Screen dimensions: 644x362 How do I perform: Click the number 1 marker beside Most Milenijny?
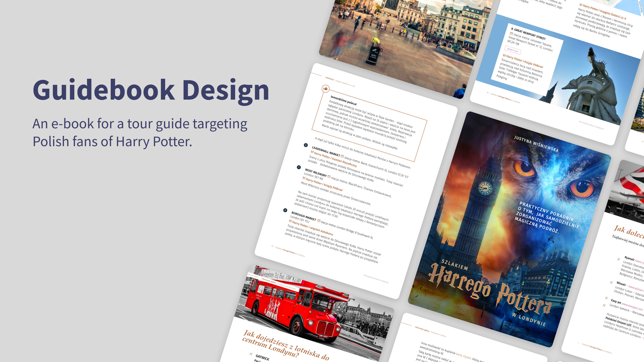click(x=299, y=167)
